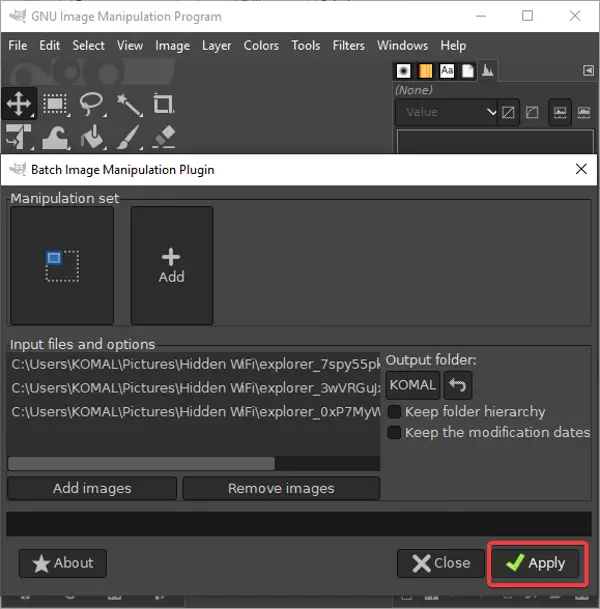Viewport: 600px width, 609px height.
Task: Open the Layer menu
Action: 216,45
